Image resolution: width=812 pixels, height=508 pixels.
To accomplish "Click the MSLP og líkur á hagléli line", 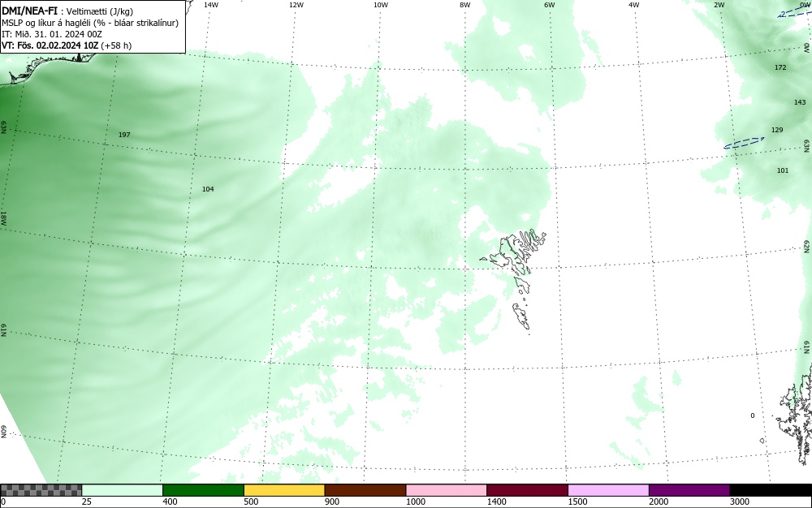I will pyautogui.click(x=90, y=23).
